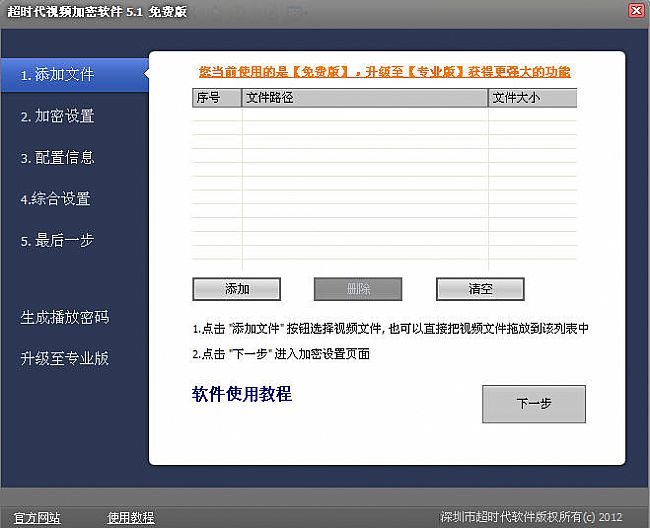This screenshot has height=528, width=650.
Task: Switch to step 4.综合设置
Action: coord(56,199)
